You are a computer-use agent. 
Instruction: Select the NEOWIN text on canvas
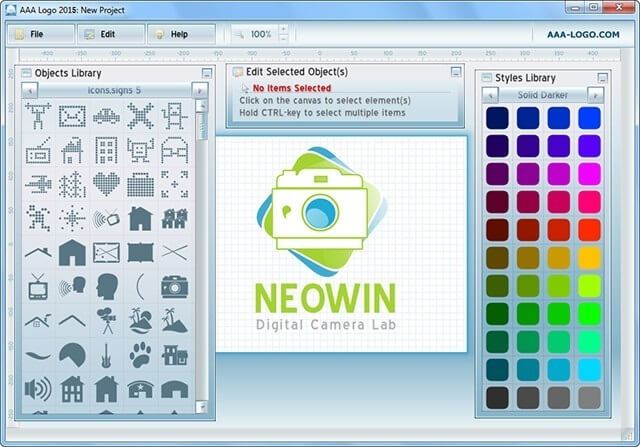click(325, 298)
